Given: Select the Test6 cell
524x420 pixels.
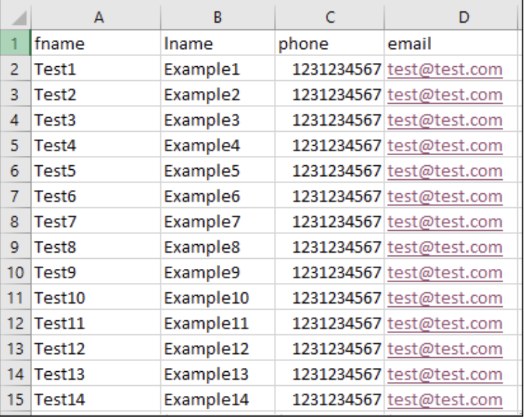Looking at the screenshot, I should [96, 196].
